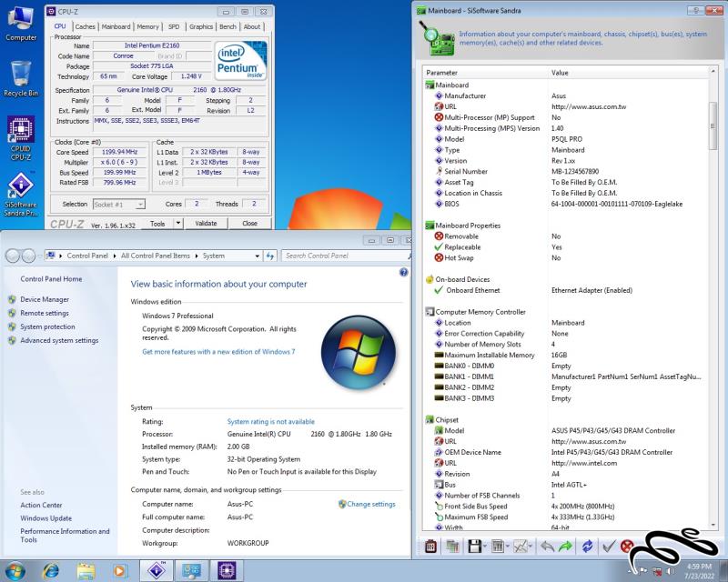Click 'System rating is not available' link
728x582 pixels.
270,421
